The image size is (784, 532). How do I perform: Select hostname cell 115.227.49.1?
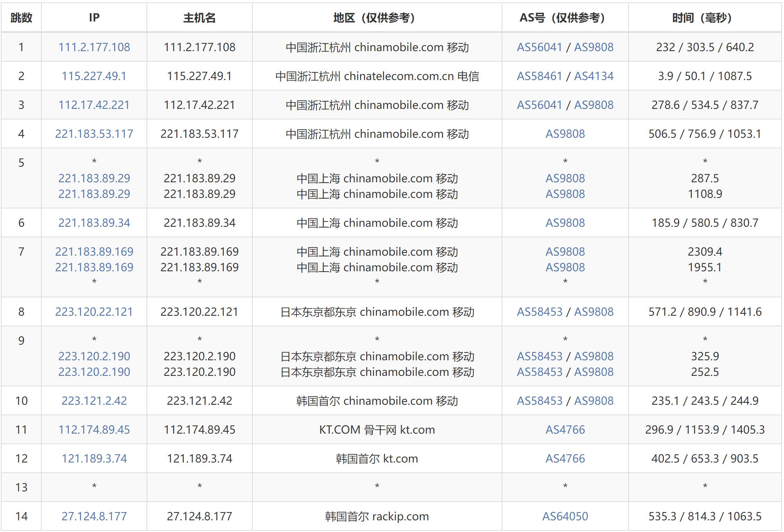click(200, 76)
